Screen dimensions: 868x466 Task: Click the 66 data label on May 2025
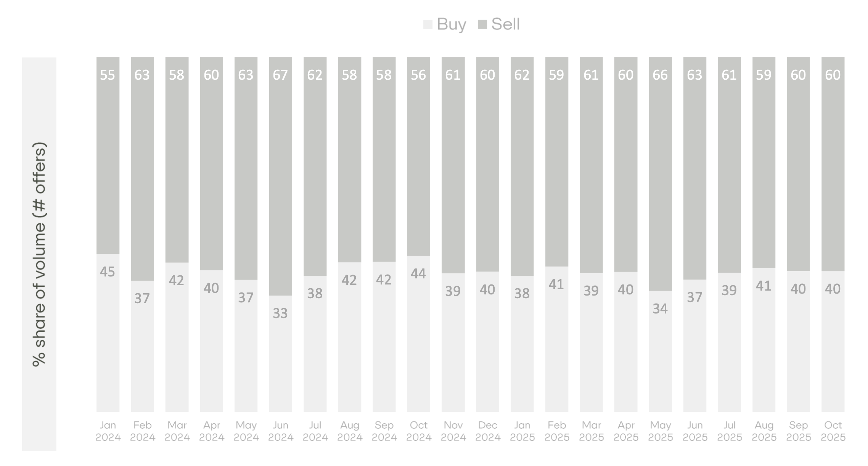pyautogui.click(x=660, y=75)
